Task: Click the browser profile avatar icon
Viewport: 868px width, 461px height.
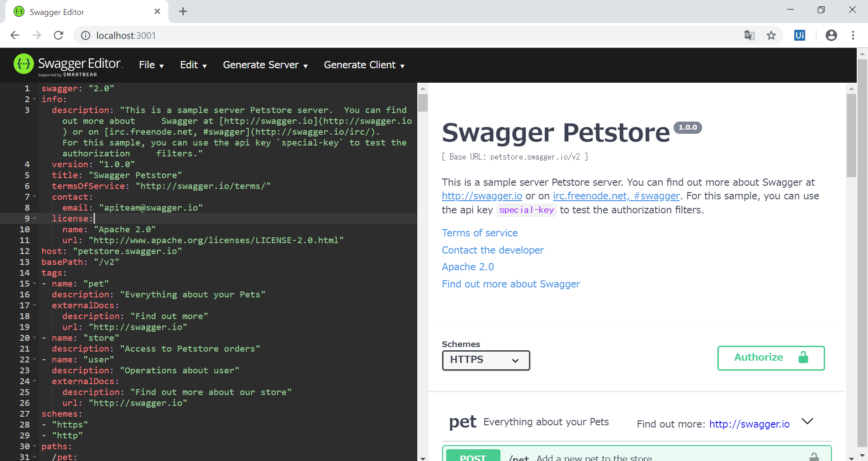Action: coord(832,35)
